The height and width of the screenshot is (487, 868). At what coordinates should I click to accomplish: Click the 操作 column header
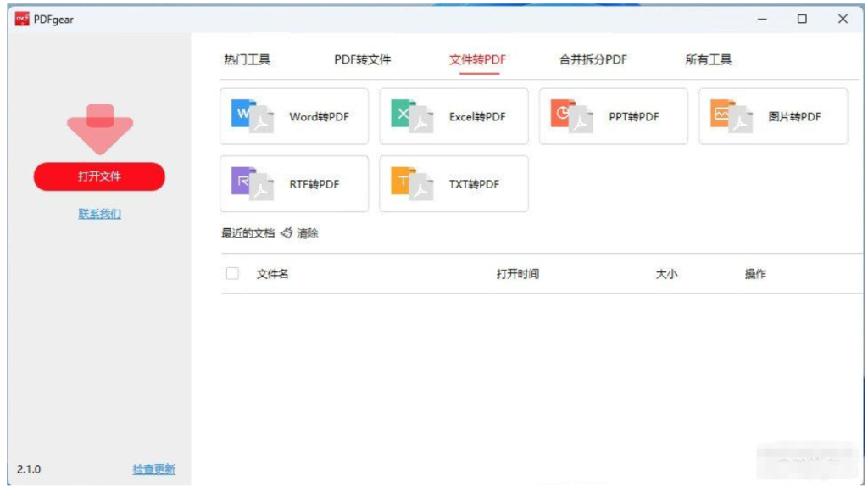point(755,274)
